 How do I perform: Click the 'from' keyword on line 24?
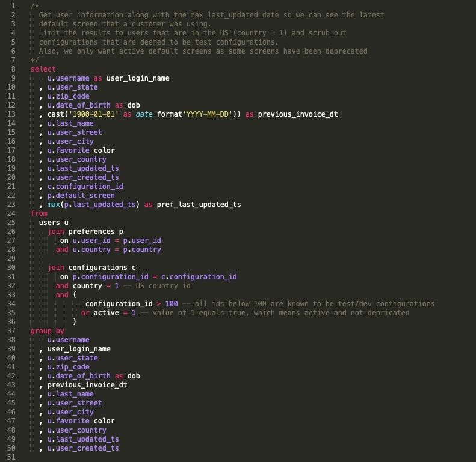click(39, 214)
